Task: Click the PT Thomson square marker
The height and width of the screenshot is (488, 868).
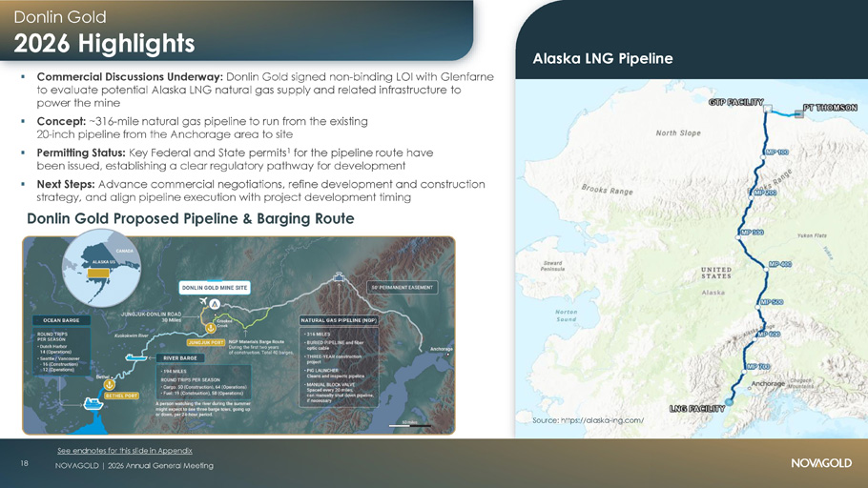Action: 798,114
